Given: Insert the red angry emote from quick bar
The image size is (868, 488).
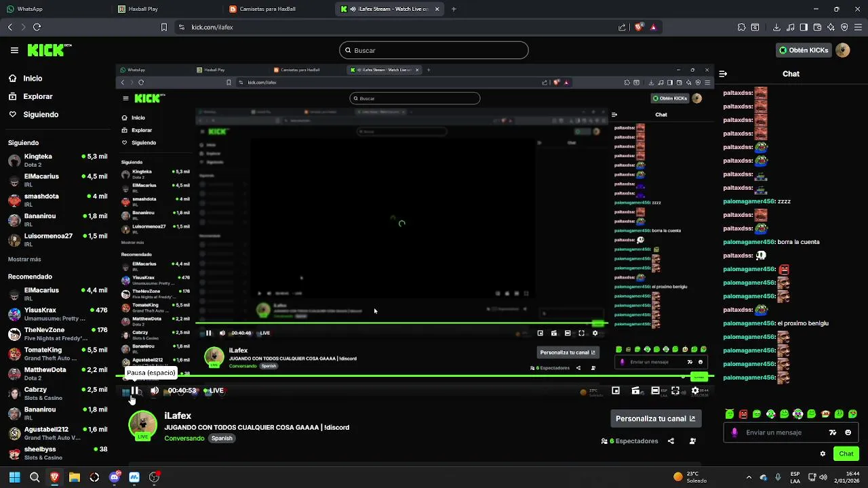Looking at the screenshot, I should [743, 414].
